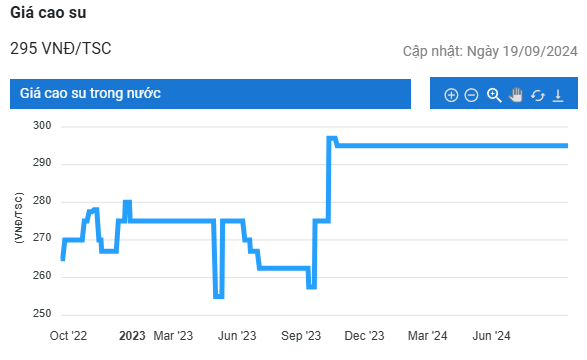The width and height of the screenshot is (587, 360).
Task: Click the (VNĐ/TSC) y-axis title
Action: pyautogui.click(x=19, y=218)
